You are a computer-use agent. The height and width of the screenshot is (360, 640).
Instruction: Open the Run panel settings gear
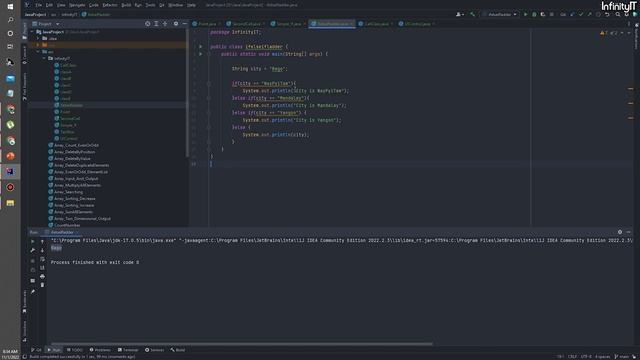(620, 232)
